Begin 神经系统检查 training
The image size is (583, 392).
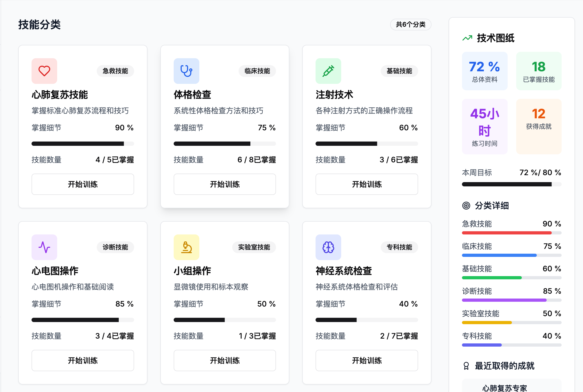(367, 360)
